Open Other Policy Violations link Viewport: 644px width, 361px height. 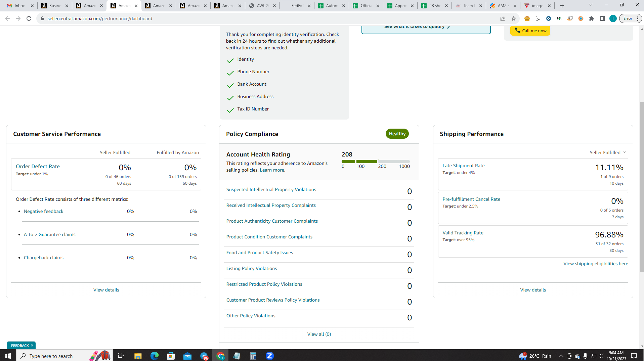click(251, 316)
